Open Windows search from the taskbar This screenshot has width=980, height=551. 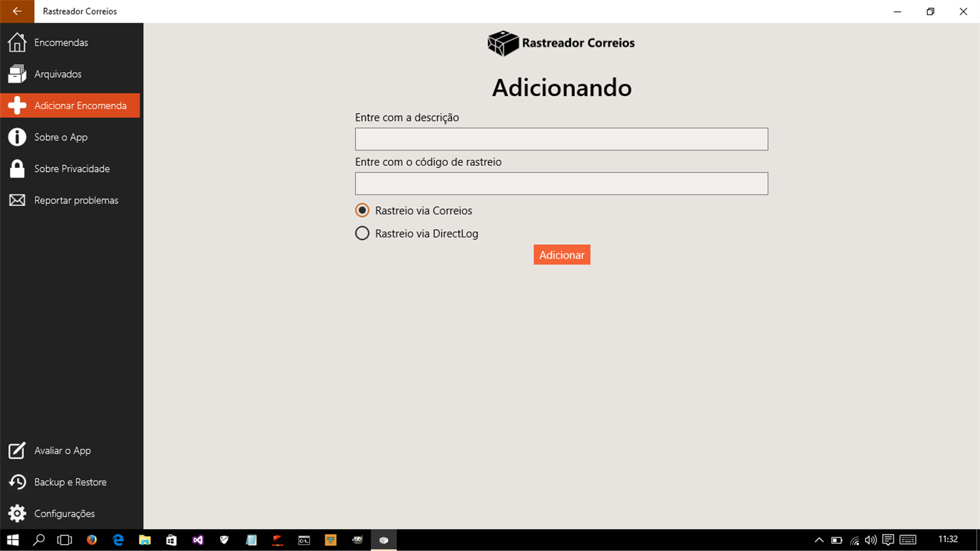point(39,540)
